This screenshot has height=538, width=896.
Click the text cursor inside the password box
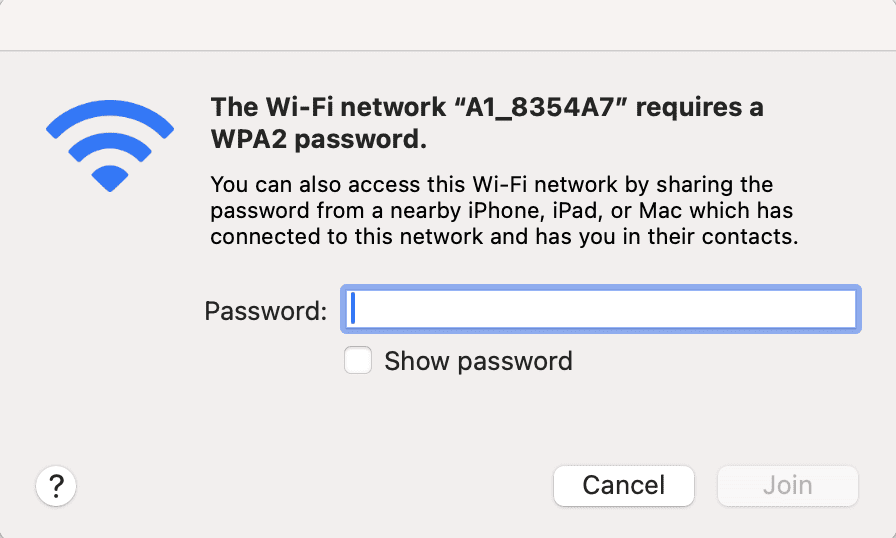point(355,310)
